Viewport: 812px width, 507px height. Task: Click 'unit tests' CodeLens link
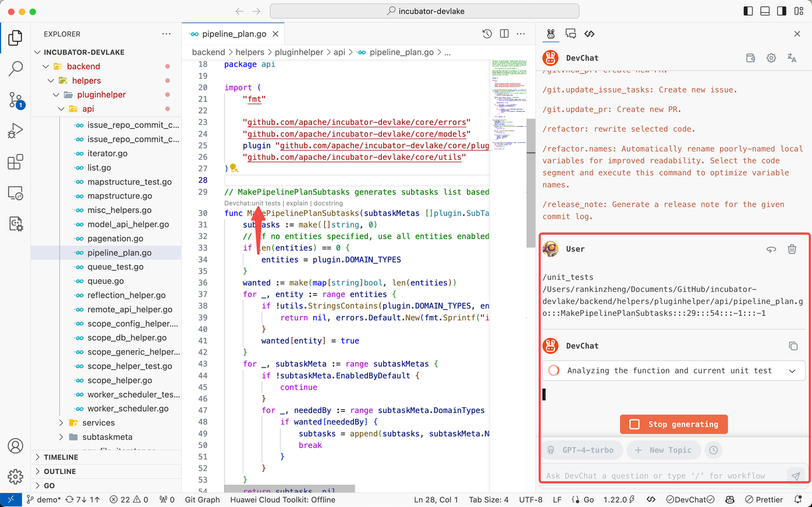[x=266, y=203]
